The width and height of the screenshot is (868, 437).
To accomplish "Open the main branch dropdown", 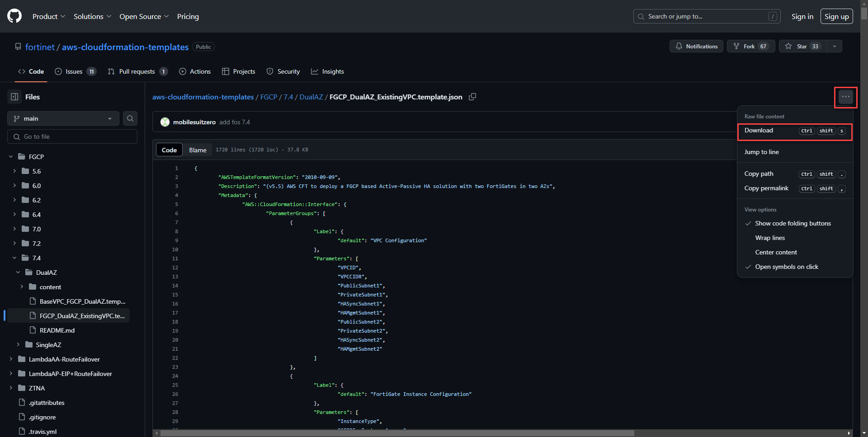I will [63, 118].
